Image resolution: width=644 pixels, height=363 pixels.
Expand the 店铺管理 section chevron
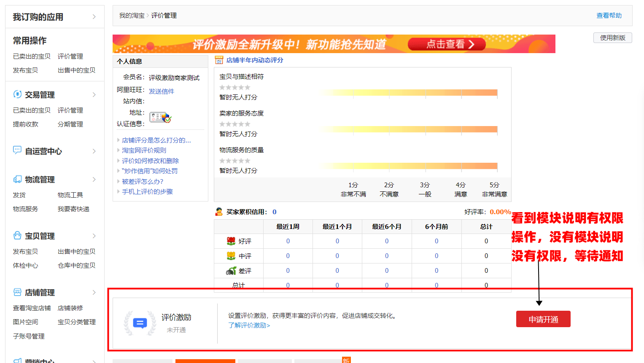point(94,292)
